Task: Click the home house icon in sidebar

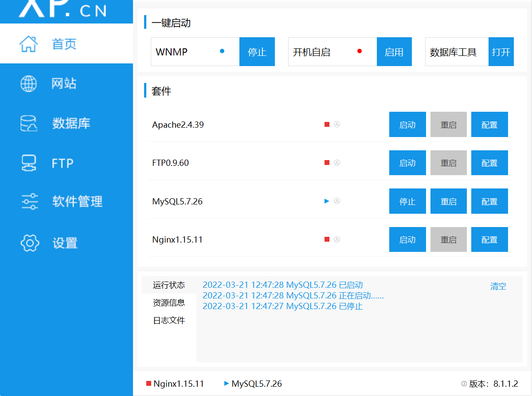Action: (x=29, y=44)
